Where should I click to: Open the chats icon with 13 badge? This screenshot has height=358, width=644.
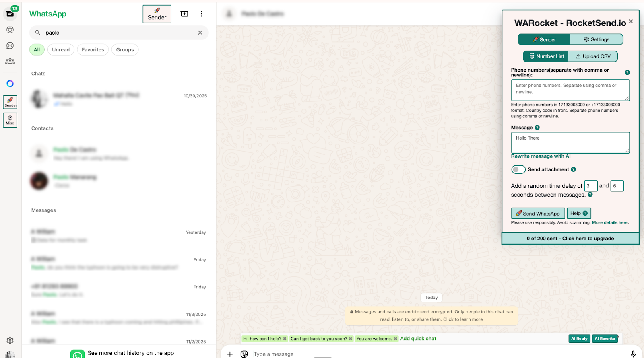(x=10, y=13)
